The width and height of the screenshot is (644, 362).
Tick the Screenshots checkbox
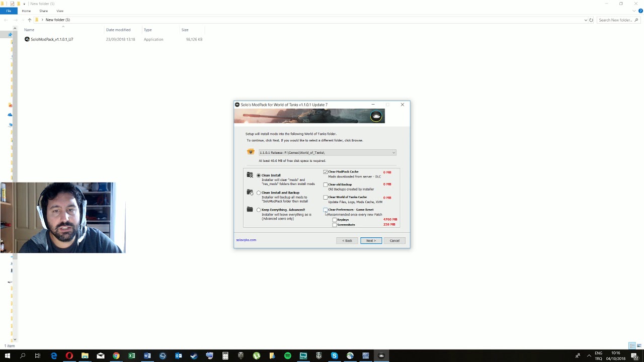335,225
